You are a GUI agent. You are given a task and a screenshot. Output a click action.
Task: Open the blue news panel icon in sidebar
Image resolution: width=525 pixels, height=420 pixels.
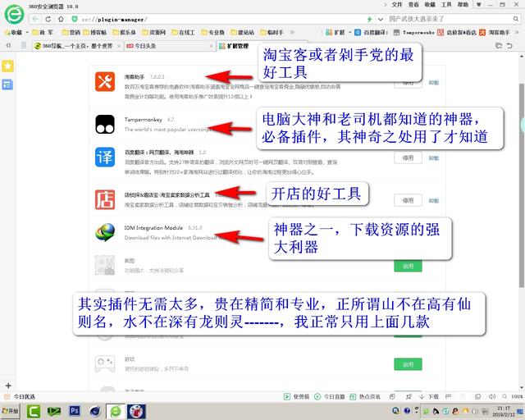(x=7, y=84)
